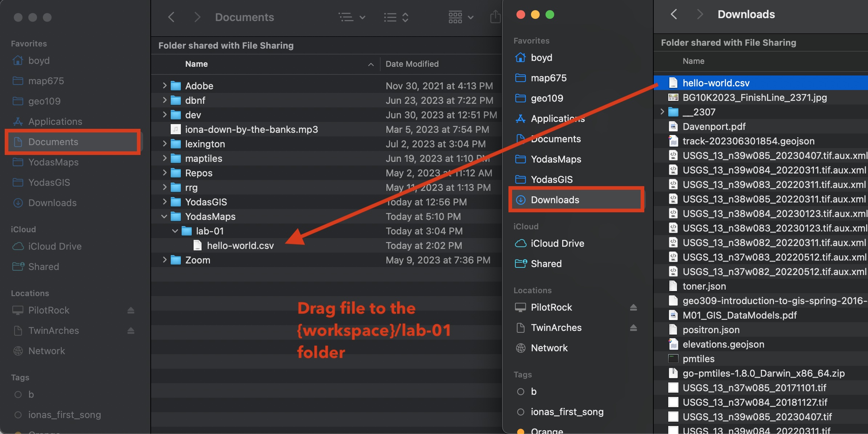Expand the dev folder
The image size is (868, 434).
click(165, 115)
